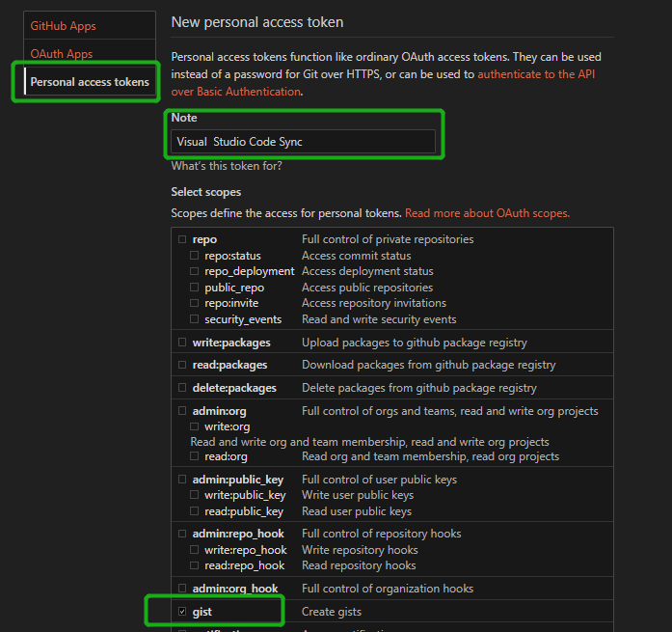Check the write:repo_hook scope

[195, 550]
